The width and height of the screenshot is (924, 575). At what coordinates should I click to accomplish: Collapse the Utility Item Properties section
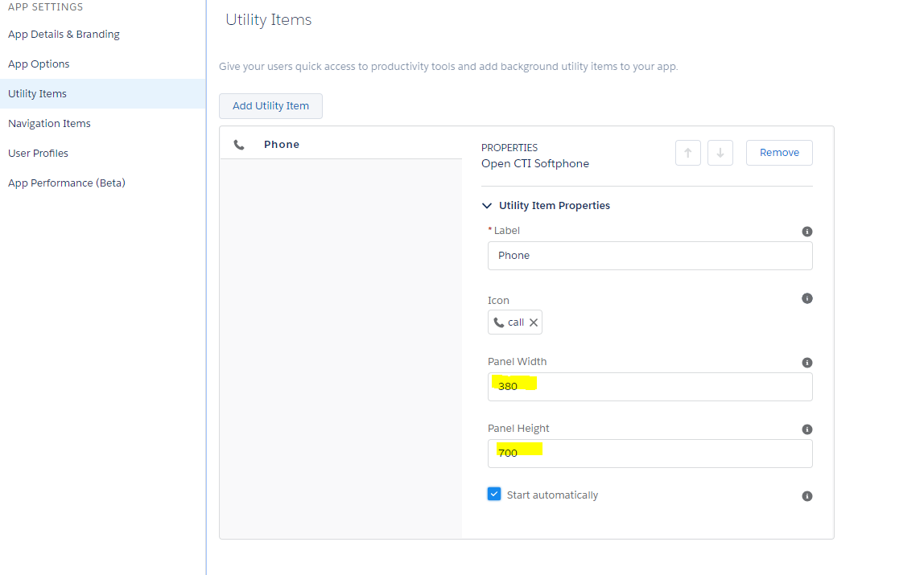click(x=487, y=206)
